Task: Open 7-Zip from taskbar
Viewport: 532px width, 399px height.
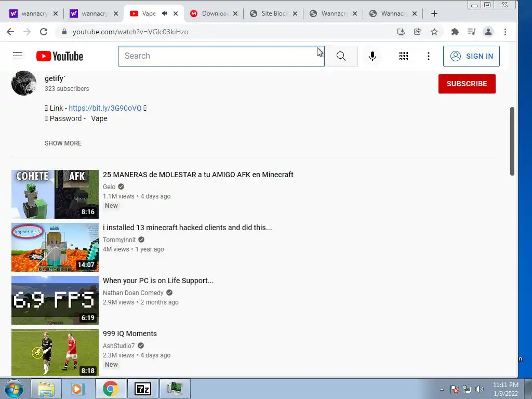Action: tap(142, 389)
